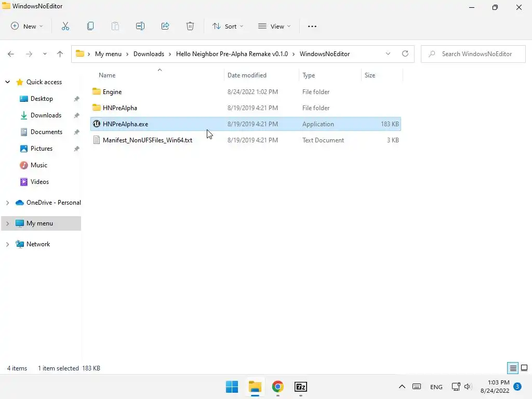Image resolution: width=532 pixels, height=399 pixels.
Task: Select the HNPreAlpha.exe application
Action: (x=246, y=124)
